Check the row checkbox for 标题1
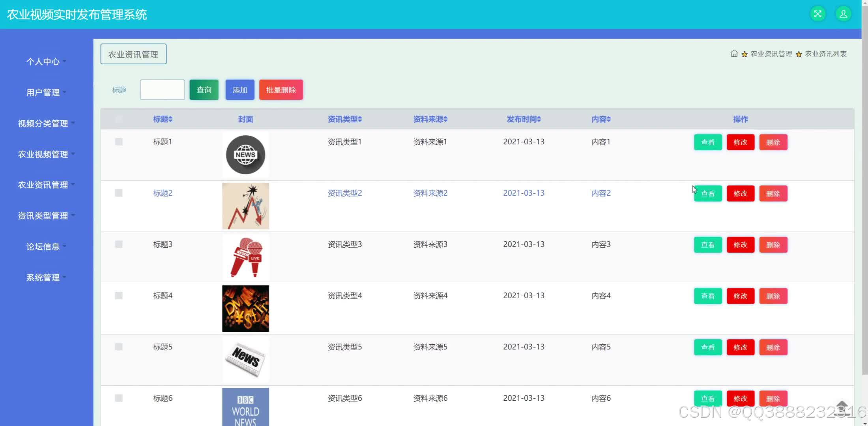The width and height of the screenshot is (868, 426). (x=119, y=142)
